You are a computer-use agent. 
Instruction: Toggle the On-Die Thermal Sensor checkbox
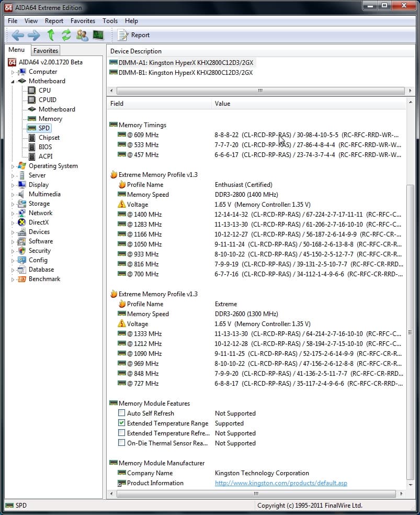click(x=121, y=443)
